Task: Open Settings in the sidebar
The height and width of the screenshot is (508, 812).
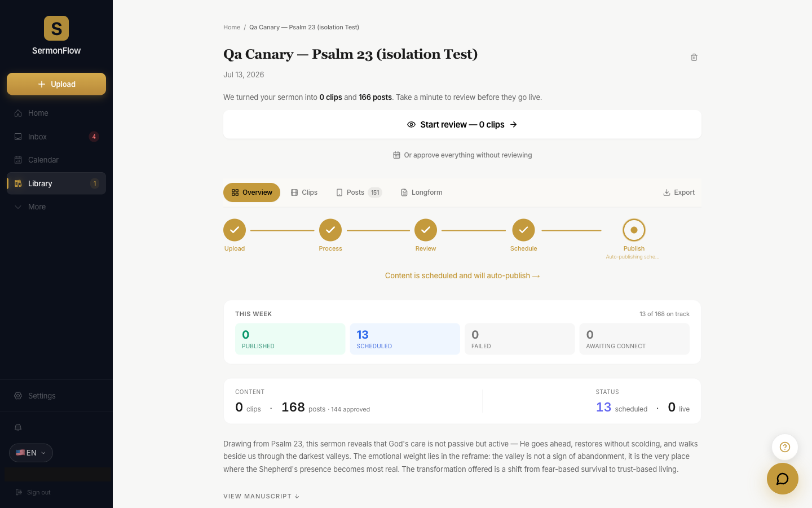Action: (x=56, y=396)
